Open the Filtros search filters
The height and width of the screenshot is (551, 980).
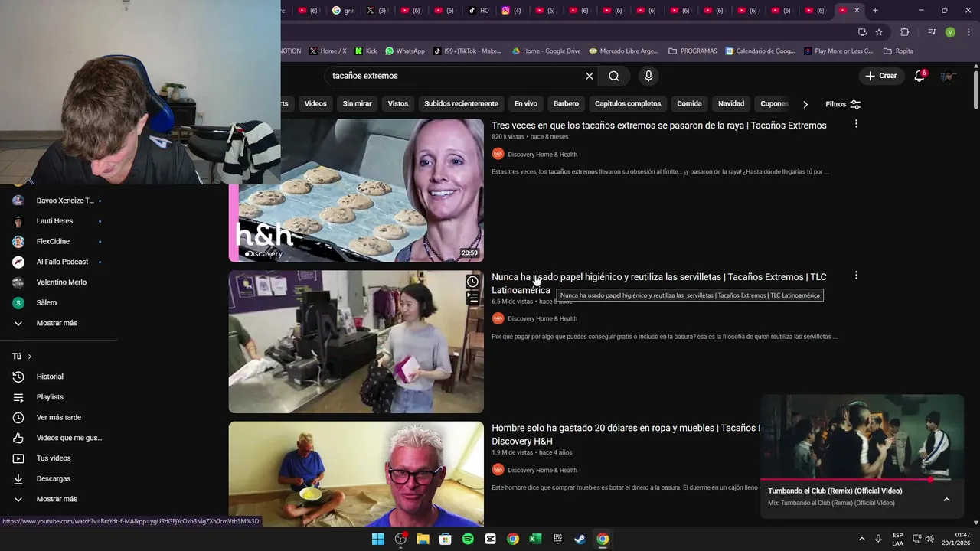point(843,104)
